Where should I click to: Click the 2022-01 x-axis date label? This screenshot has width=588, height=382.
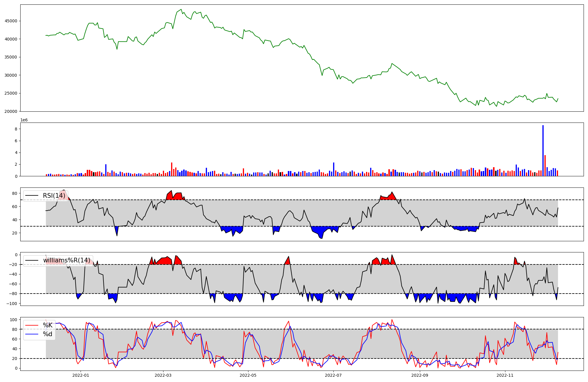coord(81,375)
